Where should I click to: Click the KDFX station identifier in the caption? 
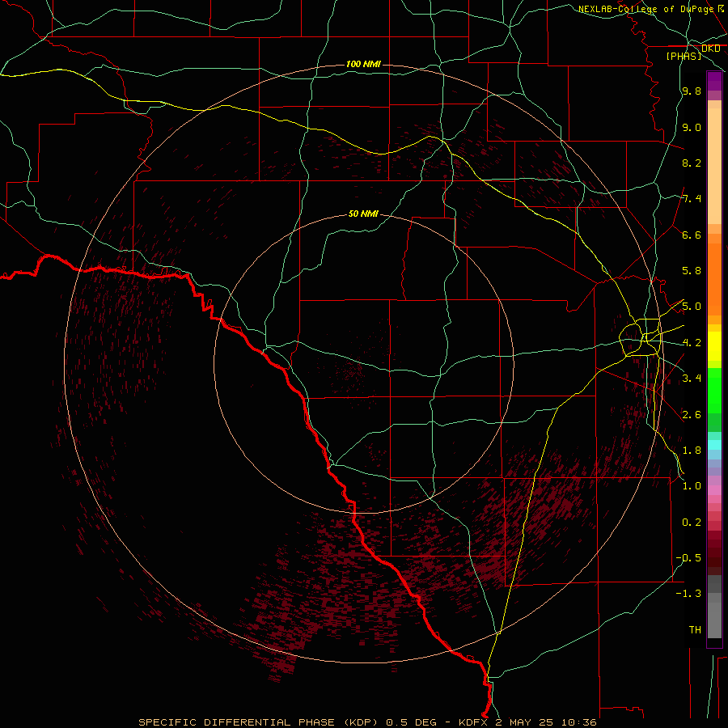(473, 722)
